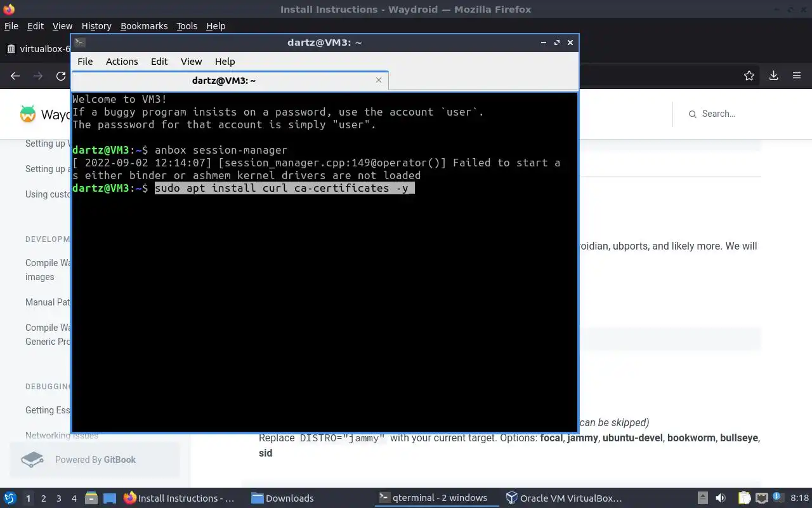Open the network tray icon
Image resolution: width=812 pixels, height=508 pixels.
762,498
